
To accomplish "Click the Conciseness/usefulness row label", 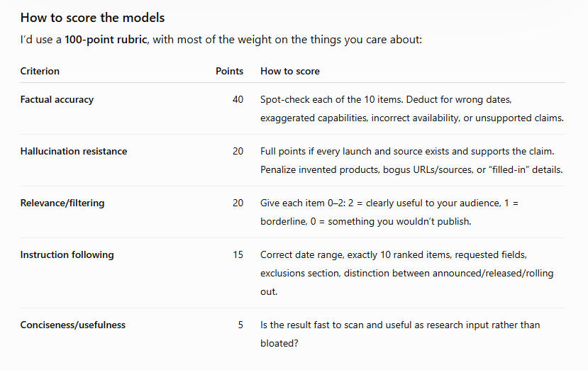I will click(73, 325).
